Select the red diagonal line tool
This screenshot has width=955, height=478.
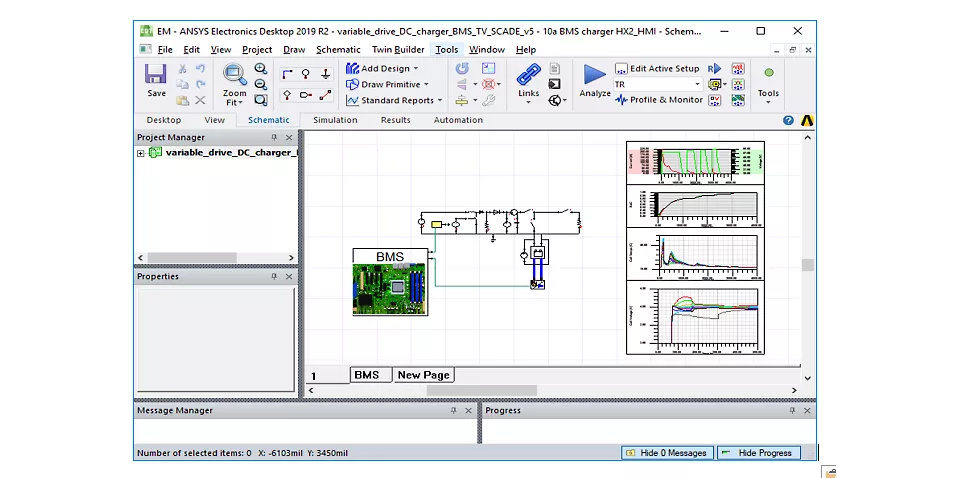click(326, 95)
